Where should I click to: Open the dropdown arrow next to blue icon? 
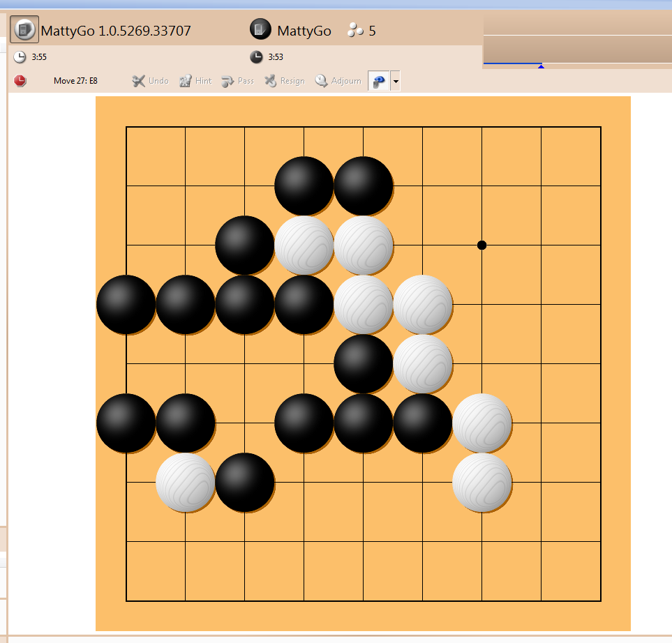pos(396,81)
